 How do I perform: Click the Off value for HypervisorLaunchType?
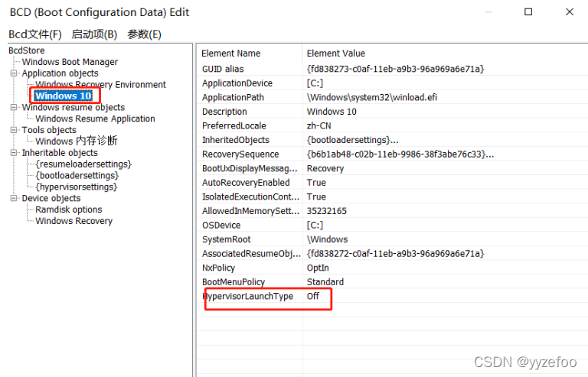pos(312,297)
